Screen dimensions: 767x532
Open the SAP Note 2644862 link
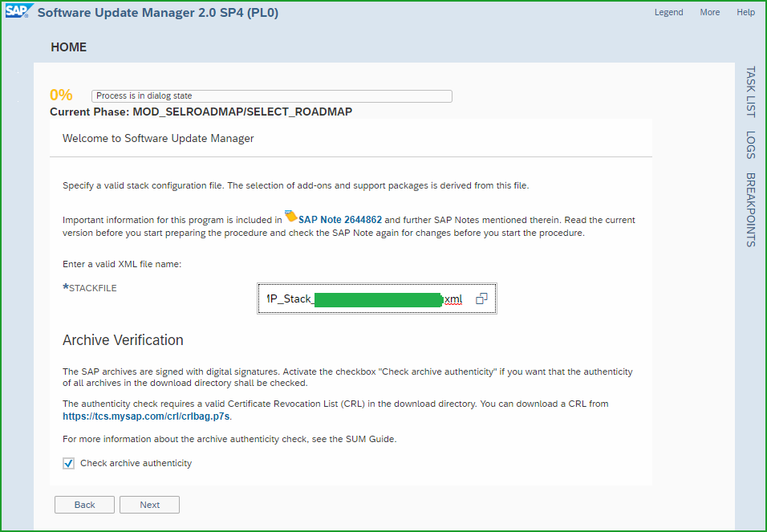point(340,220)
